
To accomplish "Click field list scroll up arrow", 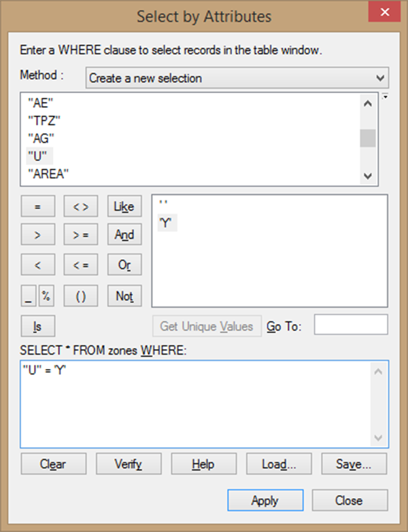I will click(368, 103).
